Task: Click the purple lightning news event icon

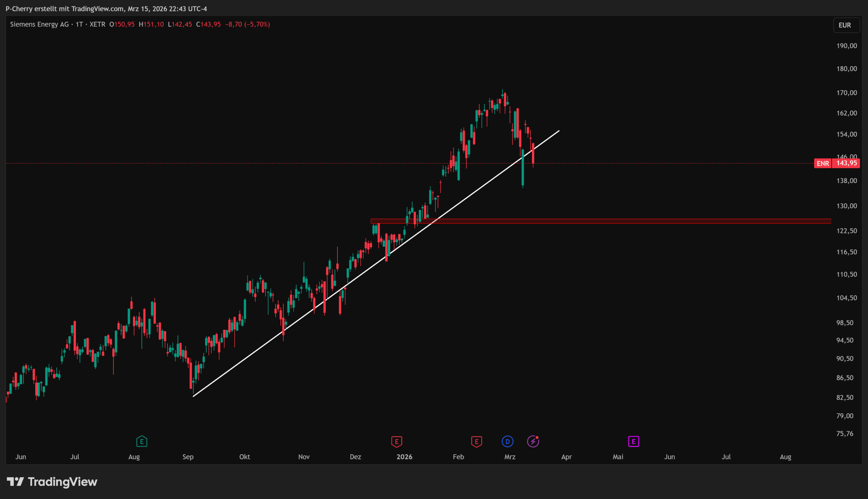Action: tap(533, 441)
